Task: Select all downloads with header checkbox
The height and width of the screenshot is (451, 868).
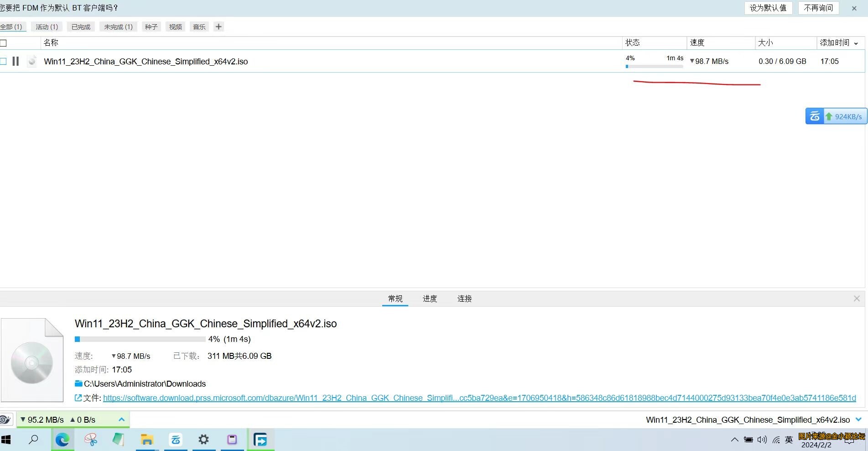Action: 3,43
